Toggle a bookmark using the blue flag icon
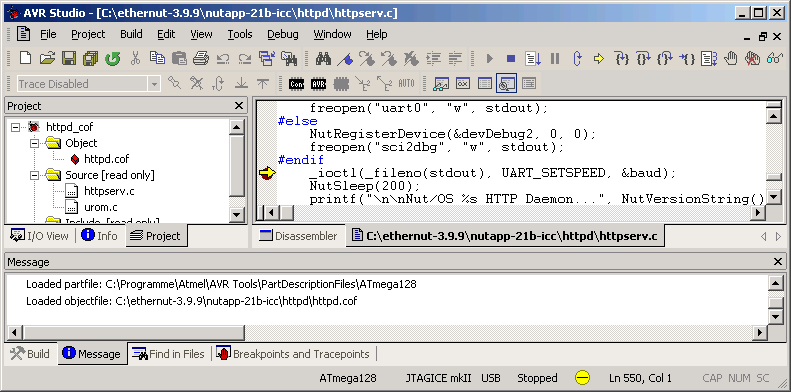791x392 pixels. click(345, 59)
